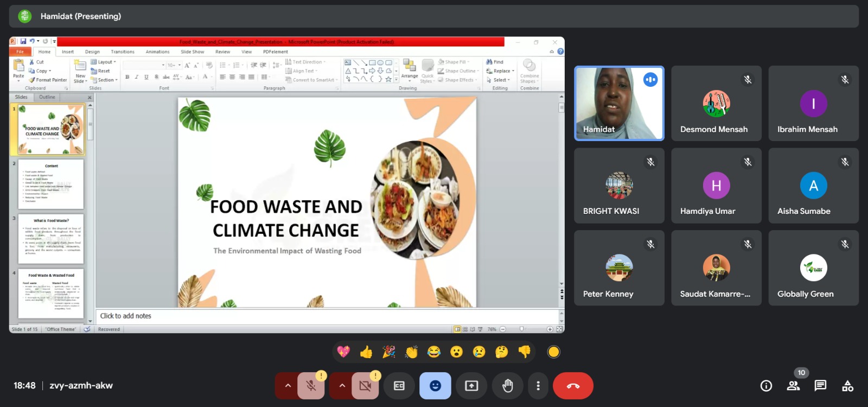Open the three-dot more options menu
This screenshot has width=868, height=407.
[538, 386]
